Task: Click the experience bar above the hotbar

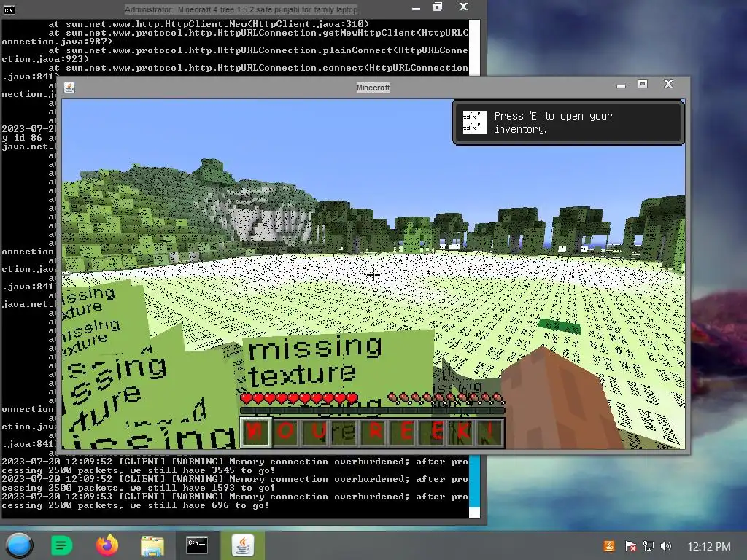Action: pos(372,411)
